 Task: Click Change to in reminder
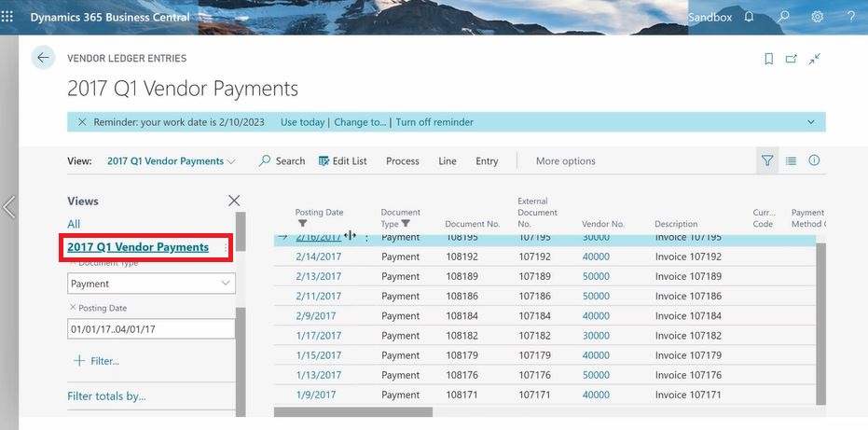coord(360,122)
